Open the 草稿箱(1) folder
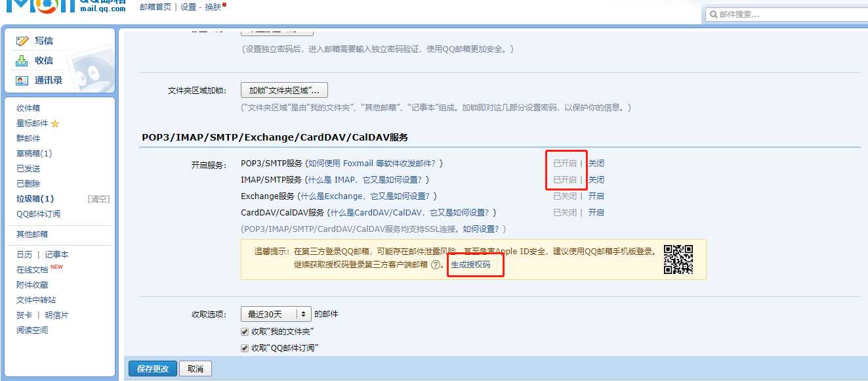 coord(34,154)
